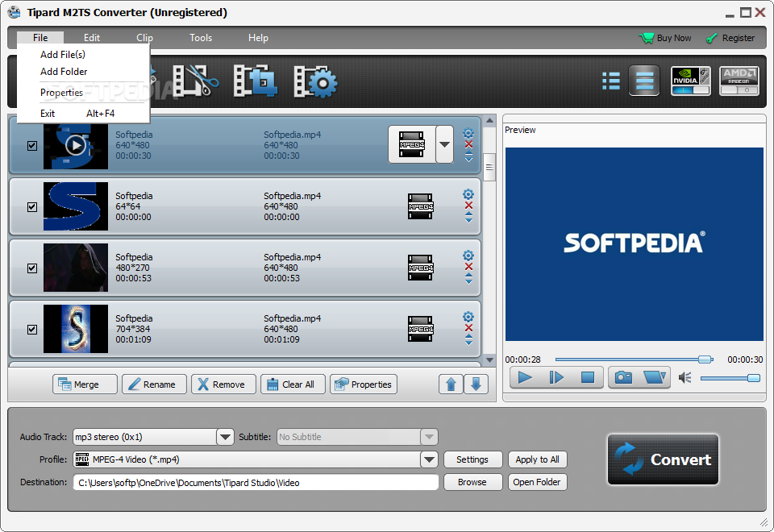Delete the Softpedia 480*270 row with red X
774x532 pixels.
(469, 267)
